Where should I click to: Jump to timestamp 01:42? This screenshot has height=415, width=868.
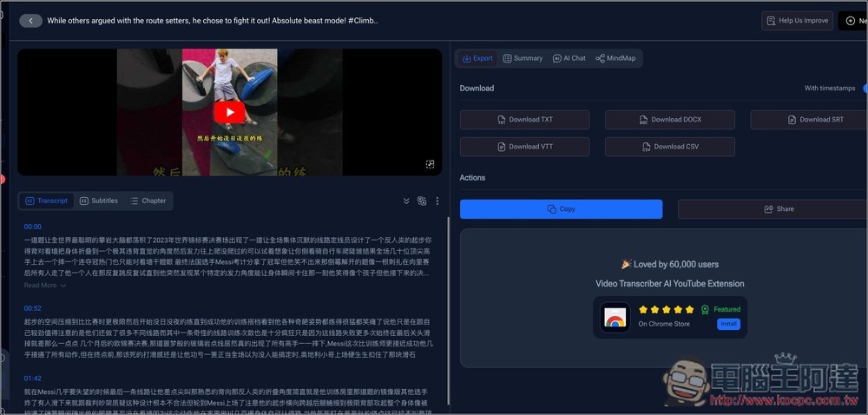coord(33,379)
